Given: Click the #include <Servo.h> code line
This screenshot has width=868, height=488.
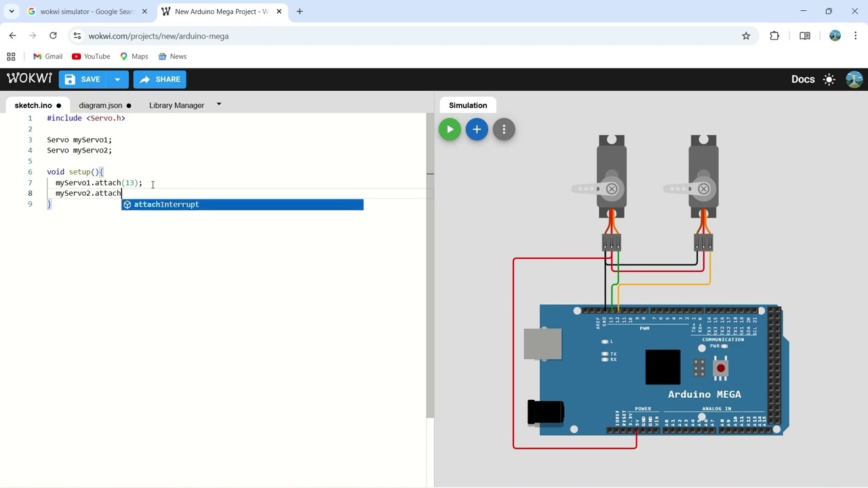Looking at the screenshot, I should (85, 118).
